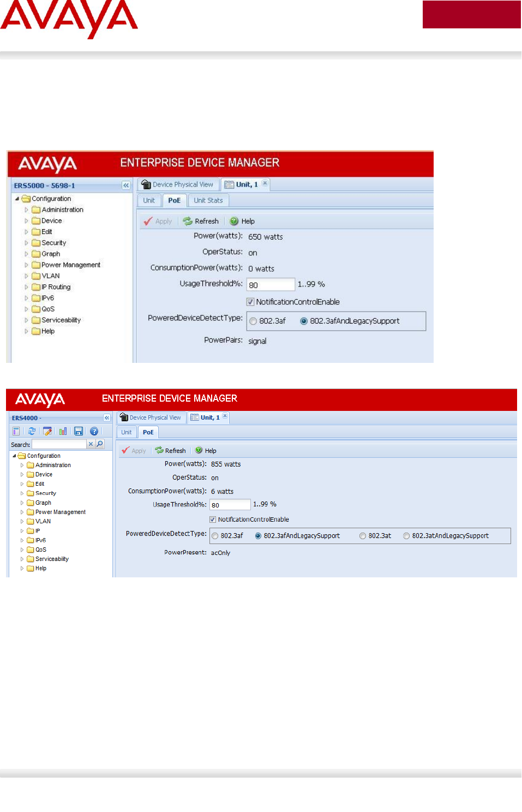Select the 802.3at radio button

click(x=363, y=536)
